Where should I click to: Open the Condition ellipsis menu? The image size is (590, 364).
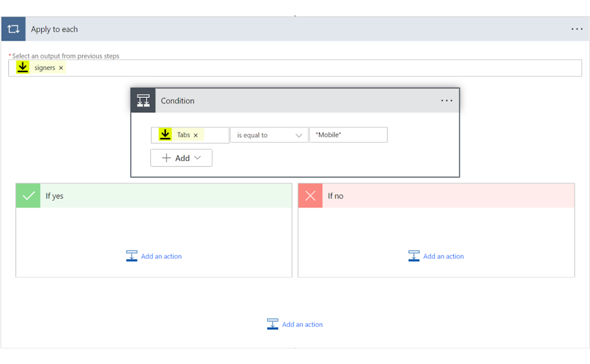(x=447, y=100)
